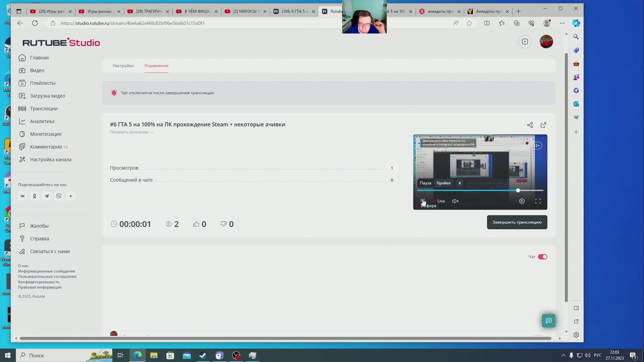
Task: Open player settings gear in video preview
Action: [522, 201]
